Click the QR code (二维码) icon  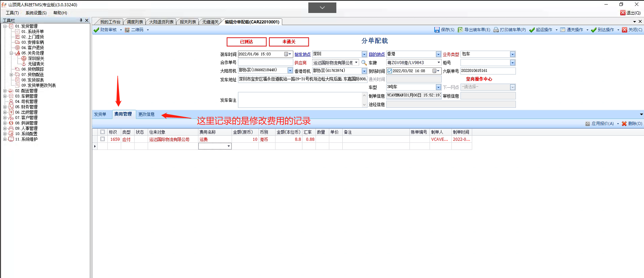click(x=127, y=30)
